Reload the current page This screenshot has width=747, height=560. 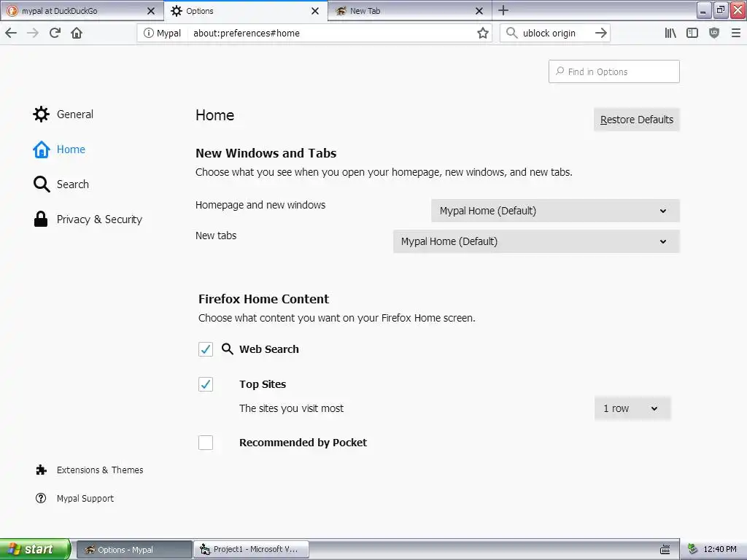[x=55, y=33]
